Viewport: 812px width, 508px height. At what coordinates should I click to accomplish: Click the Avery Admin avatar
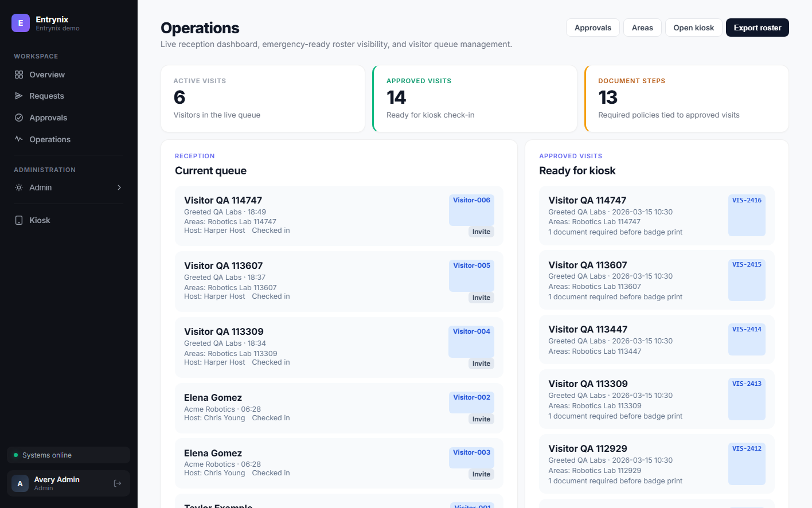click(x=19, y=483)
